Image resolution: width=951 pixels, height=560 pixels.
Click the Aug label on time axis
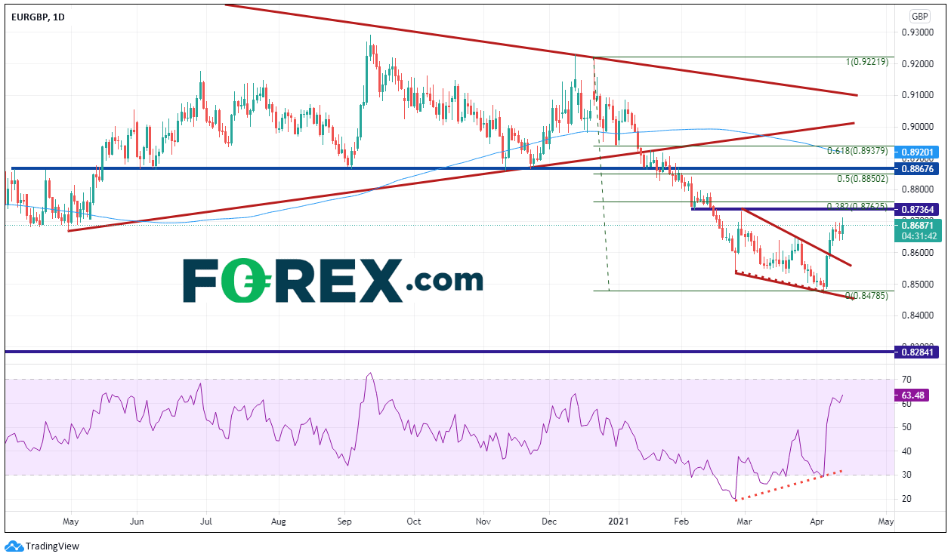click(278, 522)
